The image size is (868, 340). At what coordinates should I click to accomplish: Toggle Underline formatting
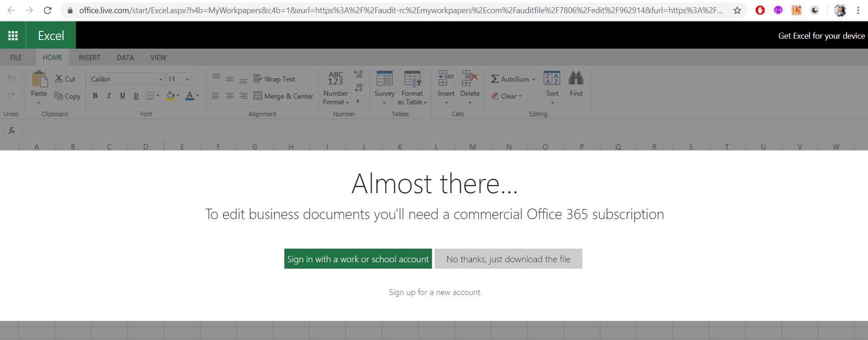123,95
